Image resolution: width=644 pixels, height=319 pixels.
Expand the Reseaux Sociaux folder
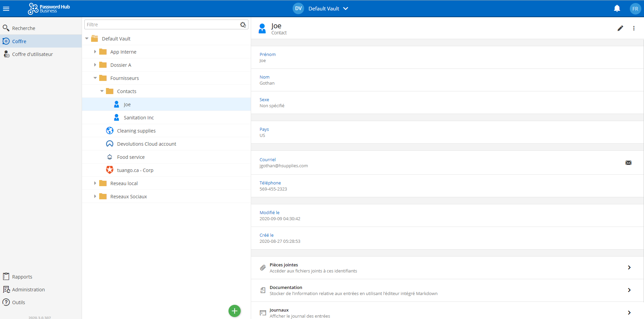click(x=95, y=197)
